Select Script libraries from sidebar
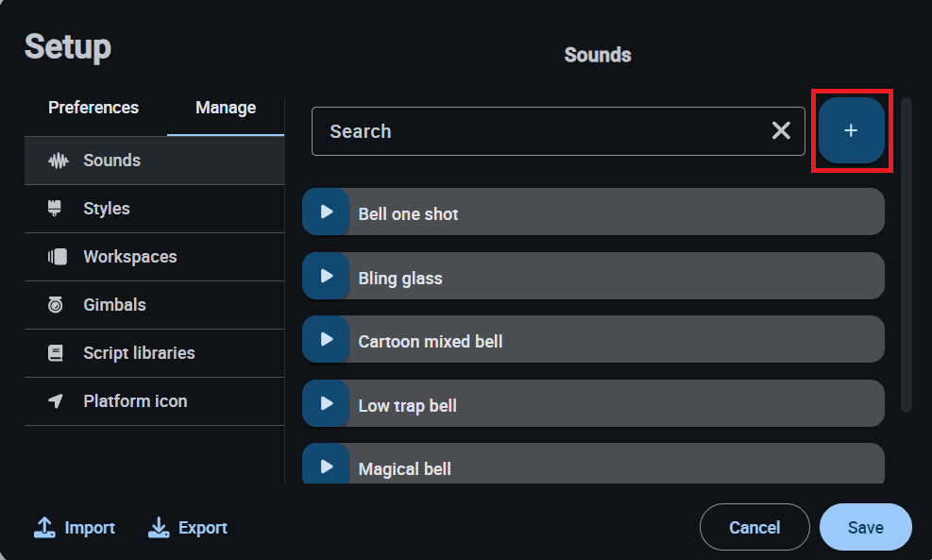The image size is (932, 560). click(139, 353)
